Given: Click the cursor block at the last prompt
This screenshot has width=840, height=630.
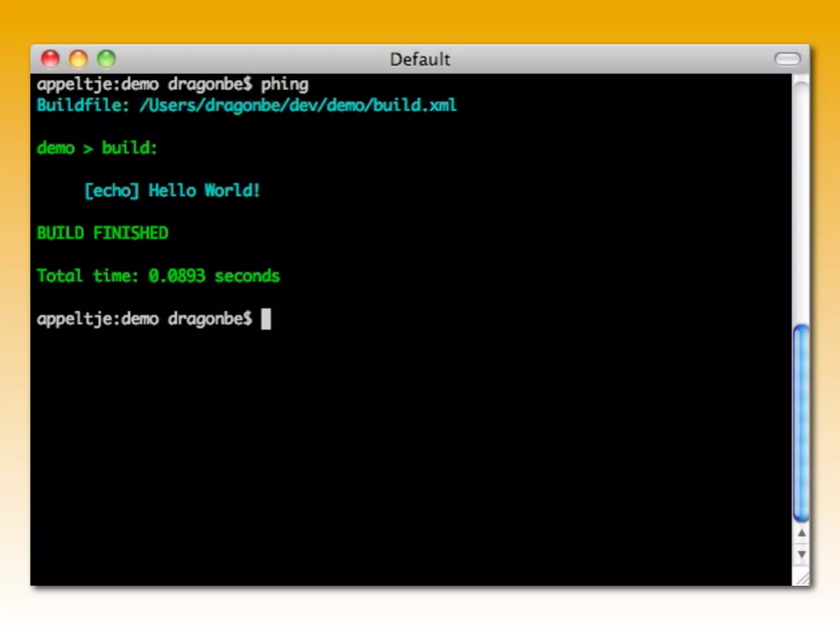Looking at the screenshot, I should coord(266,319).
